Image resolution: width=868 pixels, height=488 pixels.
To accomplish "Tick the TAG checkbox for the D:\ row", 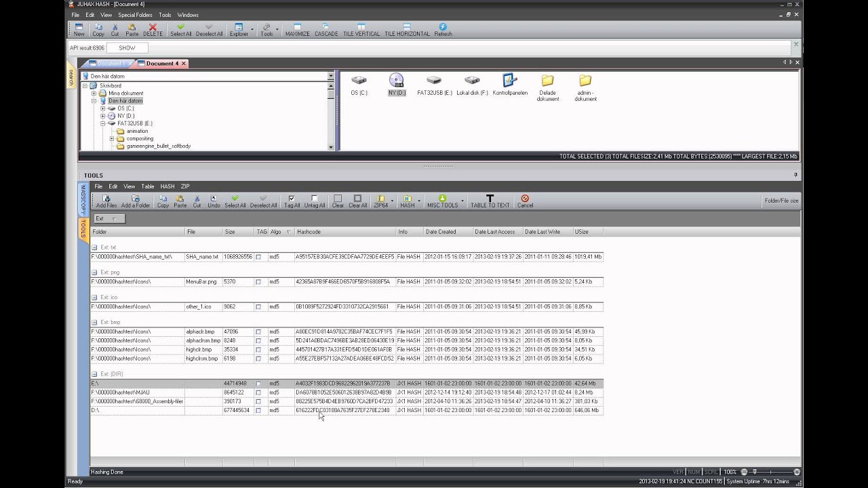I will pyautogui.click(x=258, y=411).
